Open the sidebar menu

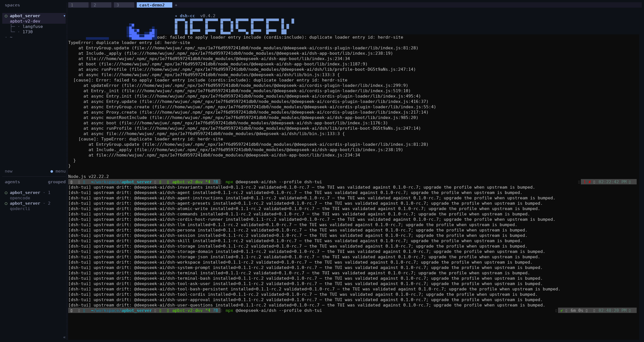[60, 171]
